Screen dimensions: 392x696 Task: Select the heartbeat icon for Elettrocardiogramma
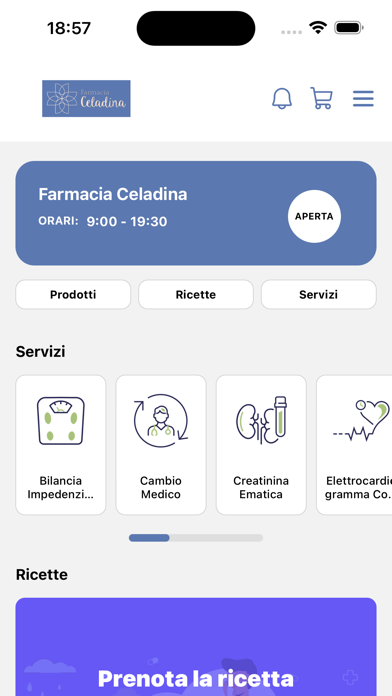(x=362, y=420)
